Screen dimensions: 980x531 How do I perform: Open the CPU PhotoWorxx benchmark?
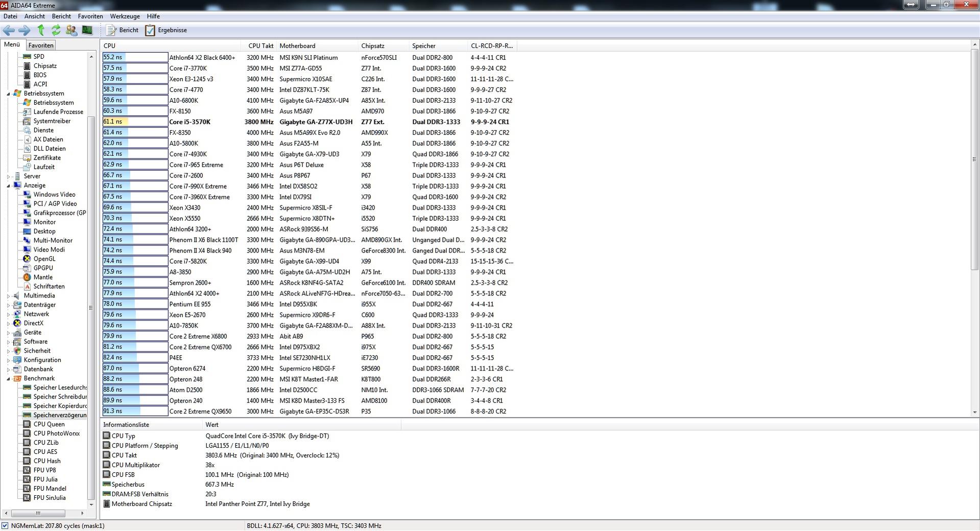57,433
